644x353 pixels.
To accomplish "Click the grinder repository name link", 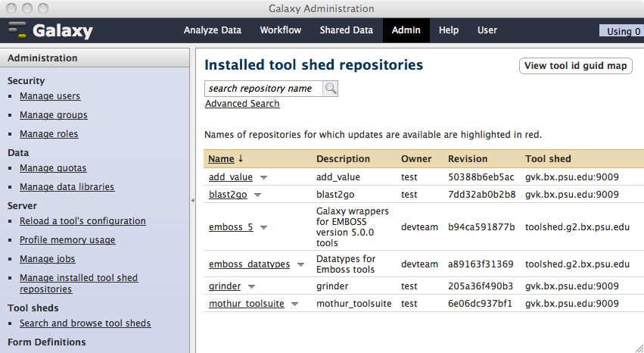I will [x=225, y=286].
